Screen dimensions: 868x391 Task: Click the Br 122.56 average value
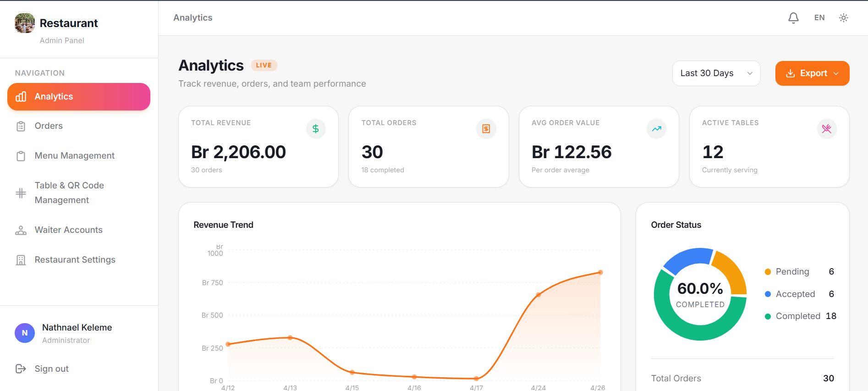click(x=571, y=152)
